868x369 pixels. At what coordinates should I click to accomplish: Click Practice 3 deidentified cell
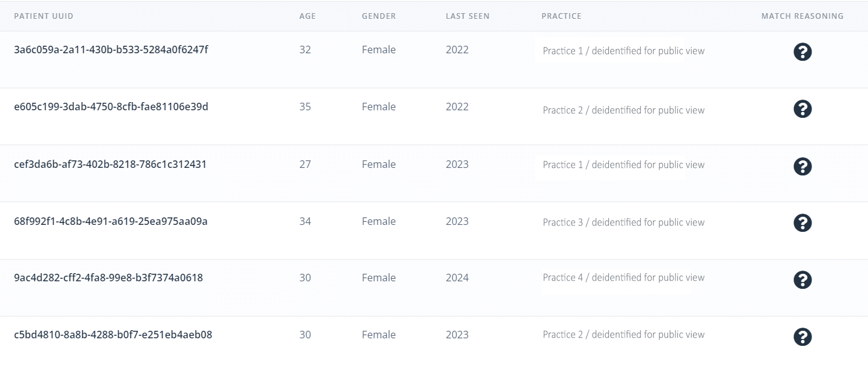[x=623, y=222]
